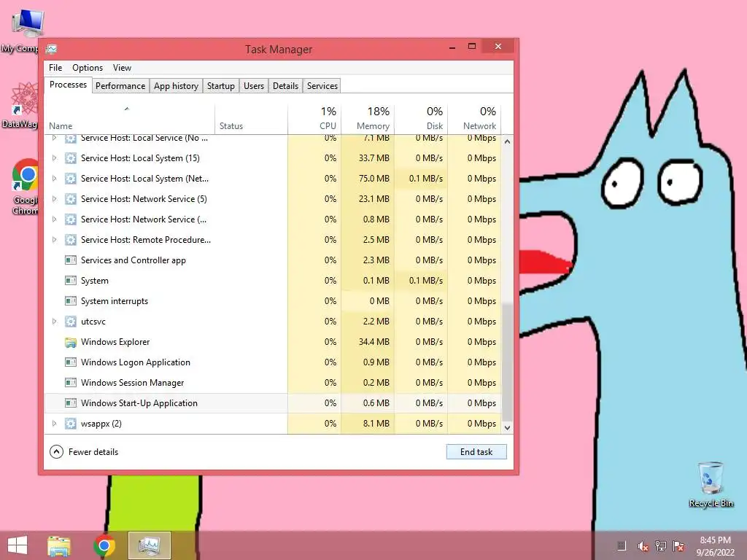This screenshot has height=560, width=747.
Task: Click the Services and Controller app icon
Action: tap(71, 260)
